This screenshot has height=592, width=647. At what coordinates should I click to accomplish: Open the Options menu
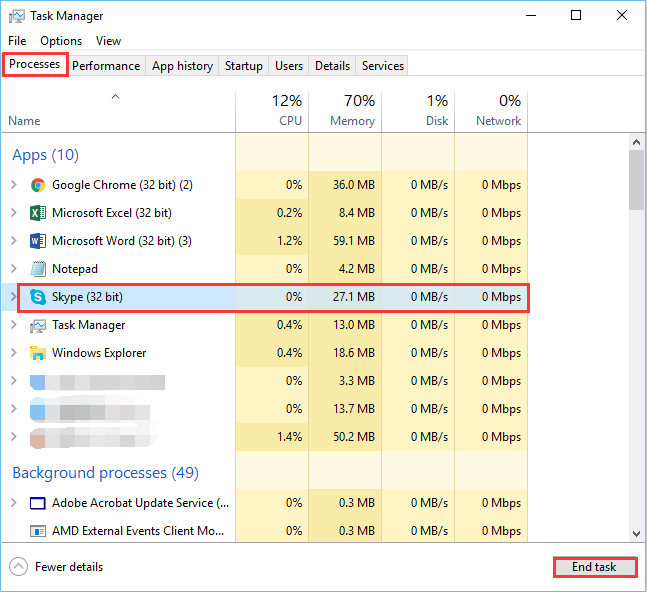coord(61,41)
